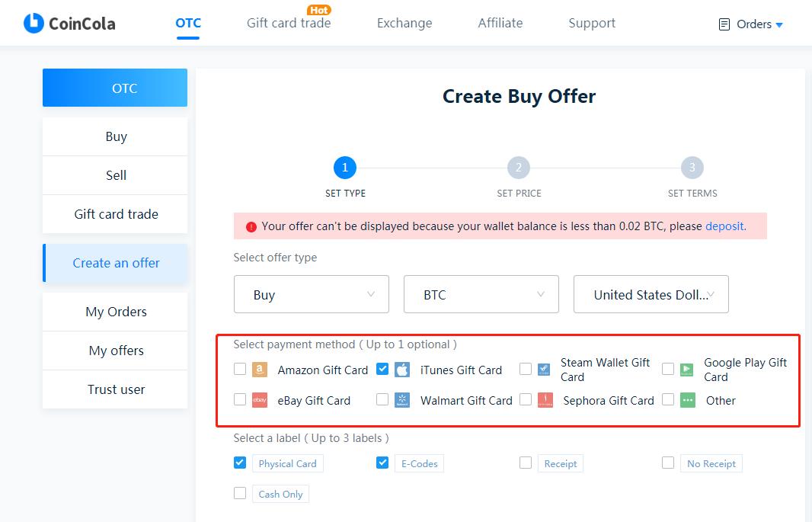Open the Exchange navigation item
Screen dimensions: 812x522
(x=404, y=24)
